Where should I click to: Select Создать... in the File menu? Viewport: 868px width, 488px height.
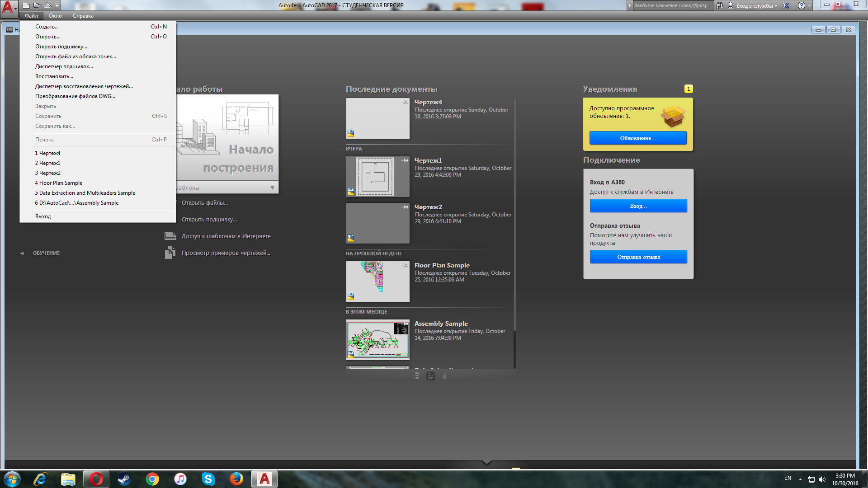pyautogui.click(x=98, y=27)
